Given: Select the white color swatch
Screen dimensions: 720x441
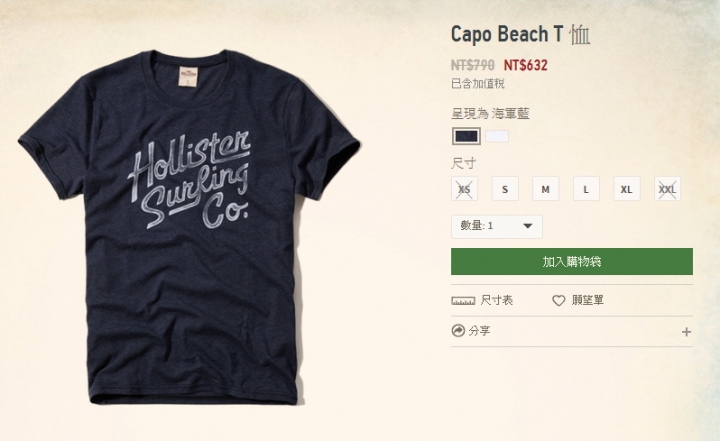Looking at the screenshot, I should coord(497,136).
